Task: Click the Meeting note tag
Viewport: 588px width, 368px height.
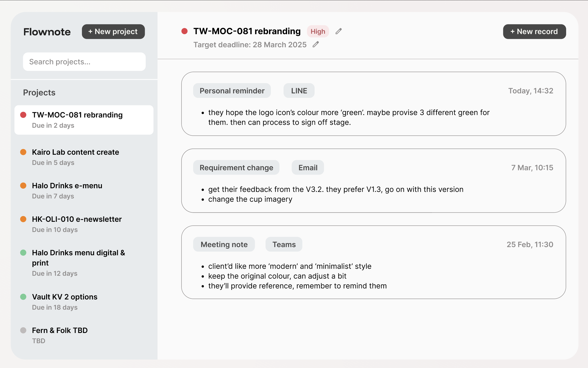Action: pyautogui.click(x=224, y=245)
